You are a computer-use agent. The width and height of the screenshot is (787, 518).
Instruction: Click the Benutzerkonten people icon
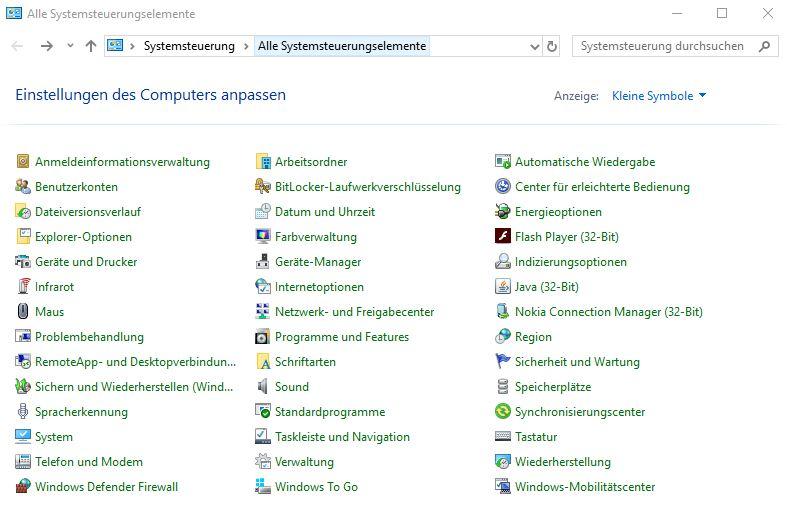coord(23,186)
